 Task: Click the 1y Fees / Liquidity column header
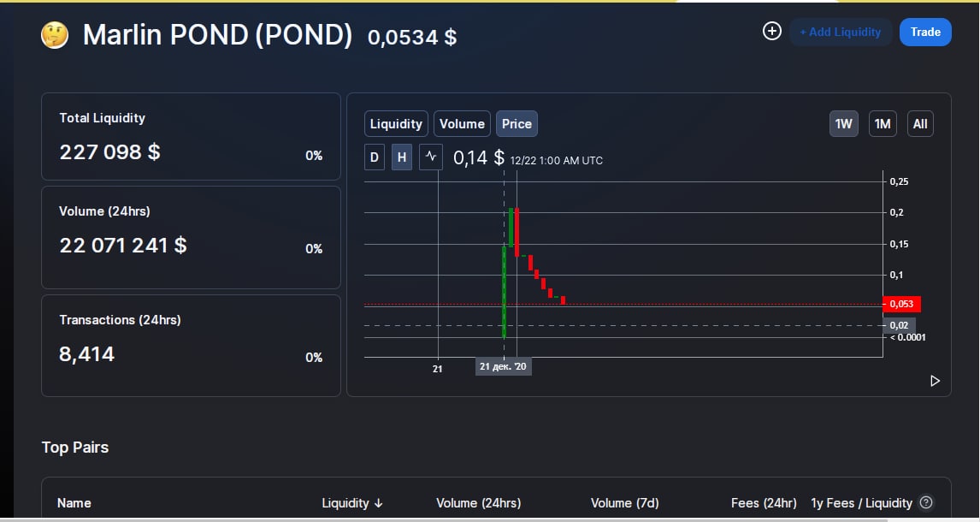pos(861,502)
